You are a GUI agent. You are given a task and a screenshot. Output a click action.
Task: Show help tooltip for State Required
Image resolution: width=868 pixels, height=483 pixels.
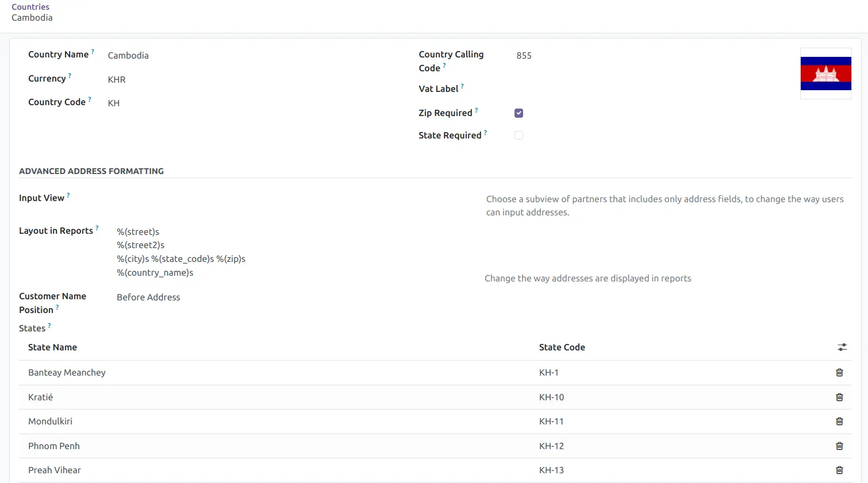pos(485,133)
